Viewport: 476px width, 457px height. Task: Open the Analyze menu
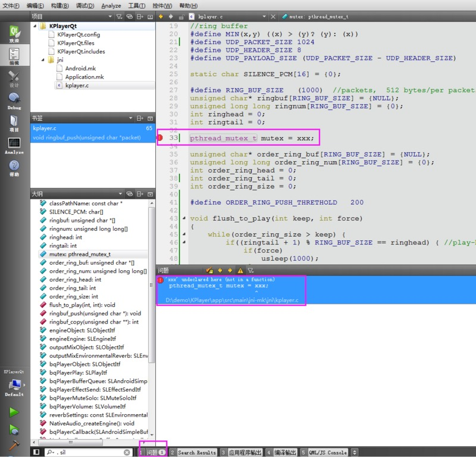(x=111, y=6)
